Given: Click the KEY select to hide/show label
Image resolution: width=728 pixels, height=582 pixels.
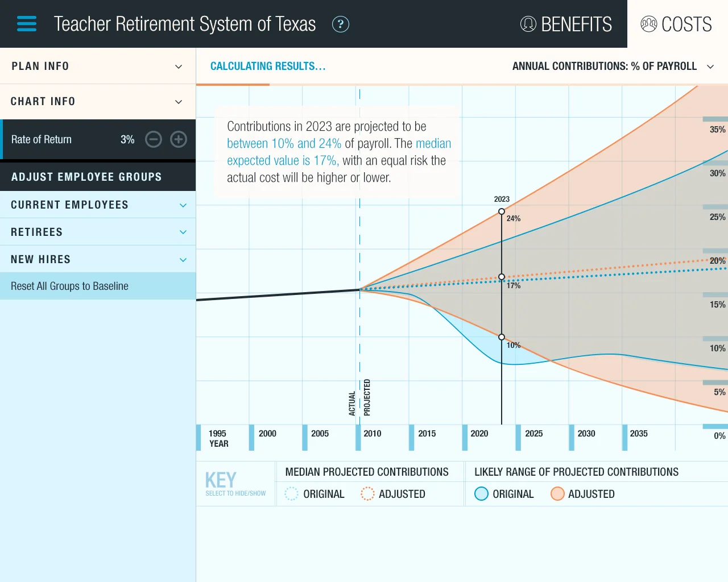Looking at the screenshot, I should [235, 484].
